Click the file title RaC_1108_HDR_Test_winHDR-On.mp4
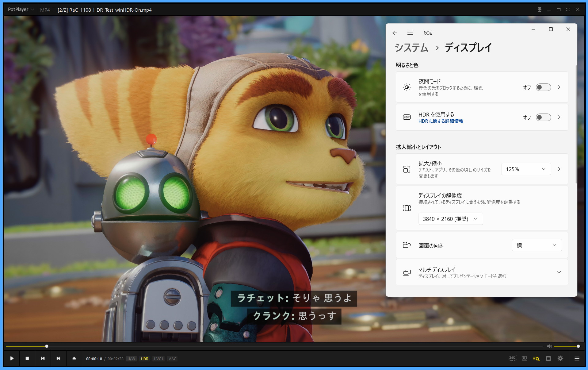This screenshot has width=588, height=370. pyautogui.click(x=111, y=10)
